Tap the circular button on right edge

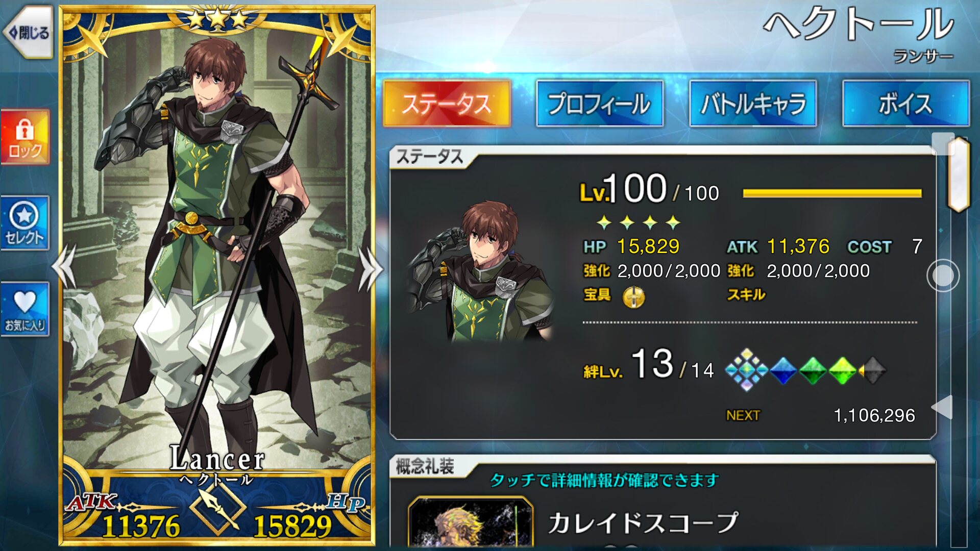tap(943, 275)
